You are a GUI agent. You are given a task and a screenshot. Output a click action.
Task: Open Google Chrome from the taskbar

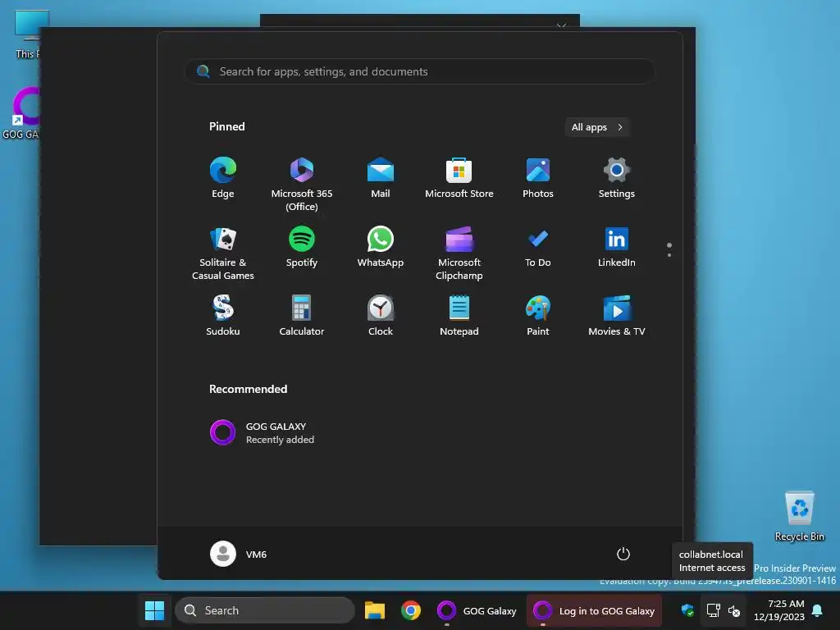click(411, 610)
